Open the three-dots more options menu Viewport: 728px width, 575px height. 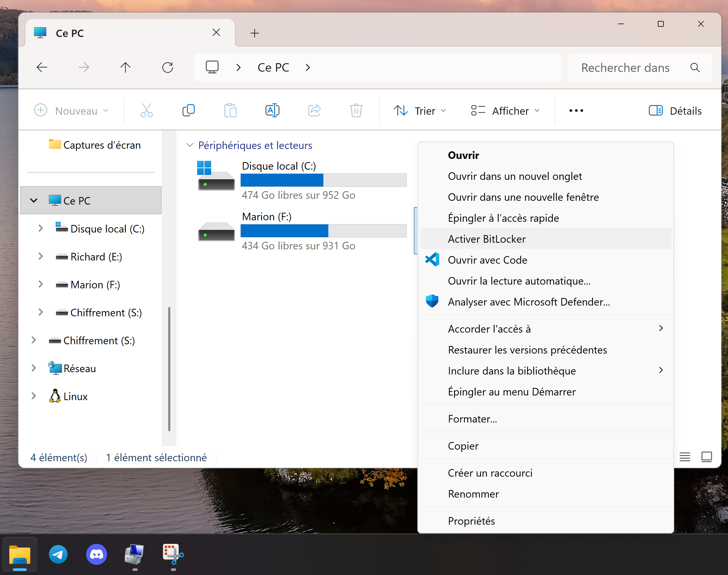coord(576,110)
